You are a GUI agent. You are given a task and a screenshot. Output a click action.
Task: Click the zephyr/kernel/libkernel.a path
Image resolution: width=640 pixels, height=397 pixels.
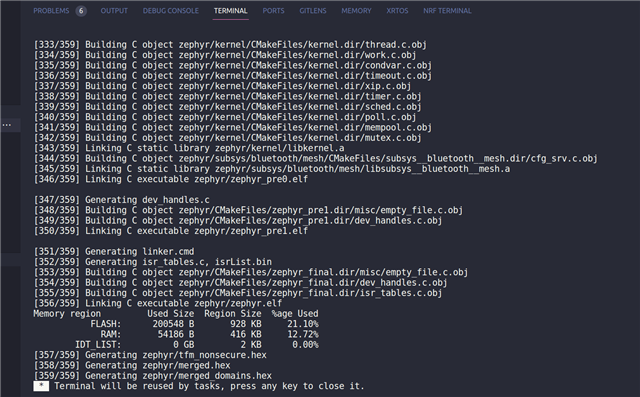tap(280, 148)
